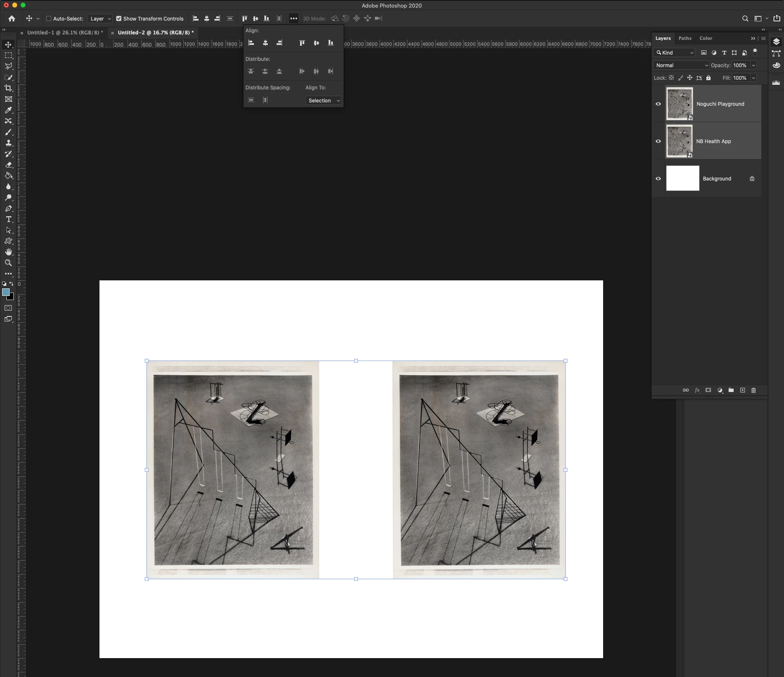Hide the NB Health App layer
This screenshot has width=784, height=677.
[x=658, y=141]
